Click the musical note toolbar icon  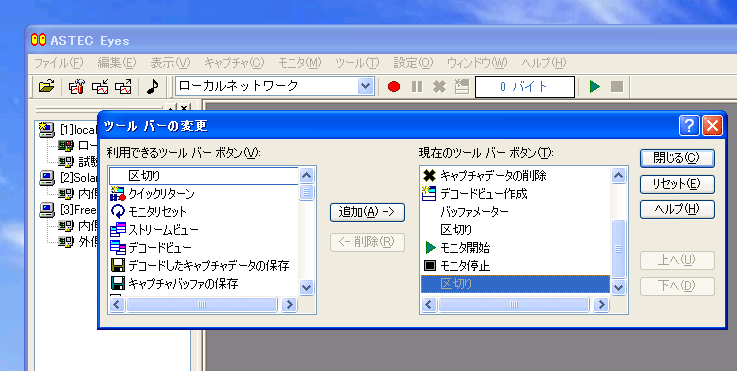coord(152,87)
